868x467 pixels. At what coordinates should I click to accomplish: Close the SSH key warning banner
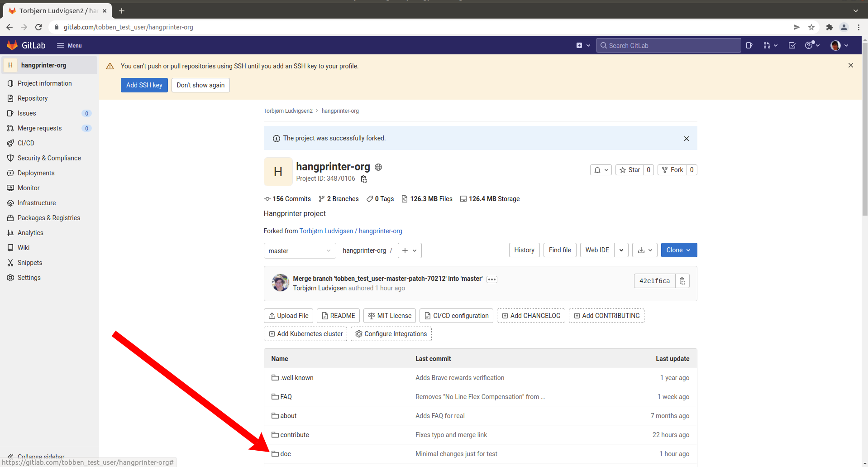click(850, 66)
